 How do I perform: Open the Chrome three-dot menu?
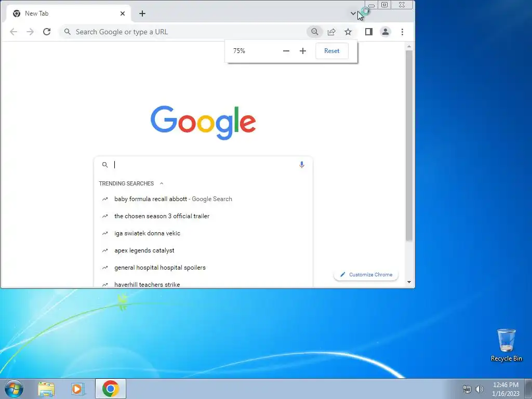click(403, 32)
